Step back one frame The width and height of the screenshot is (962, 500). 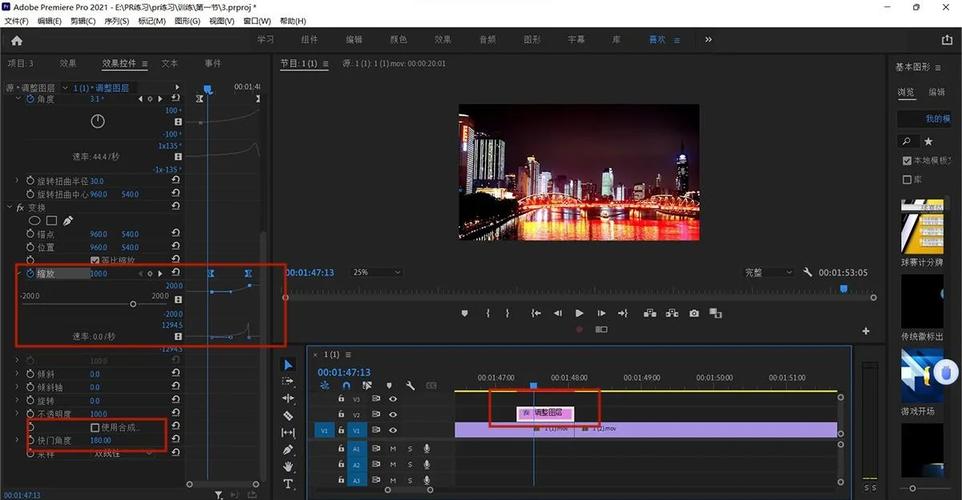click(558, 313)
